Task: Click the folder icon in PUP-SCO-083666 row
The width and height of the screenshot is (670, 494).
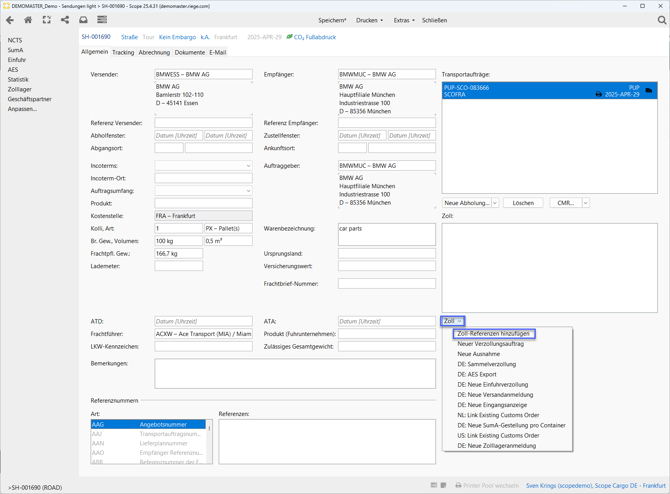Action: coord(649,90)
